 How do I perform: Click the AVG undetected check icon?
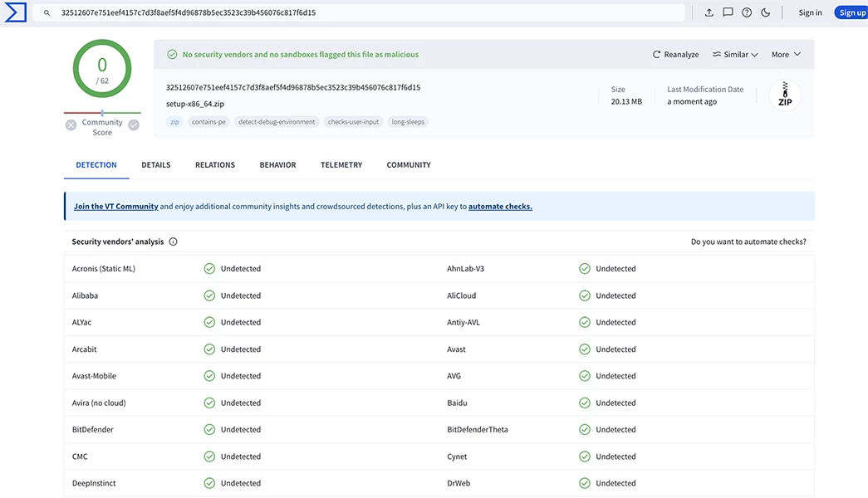pos(585,376)
